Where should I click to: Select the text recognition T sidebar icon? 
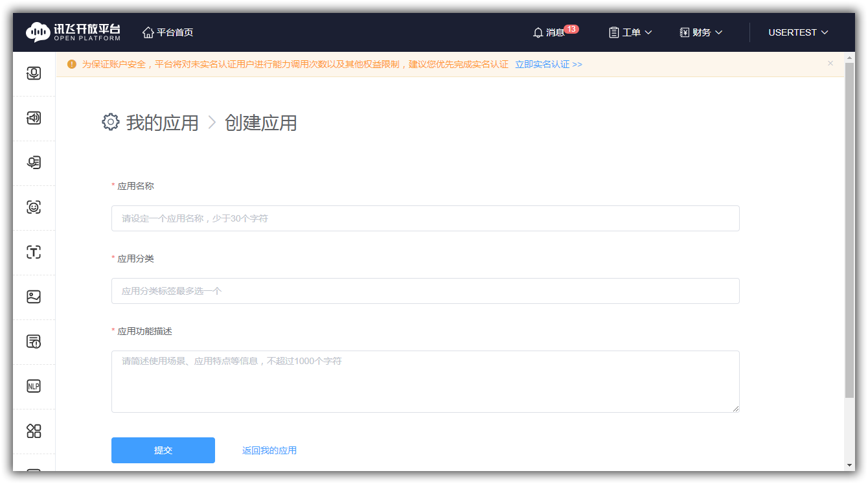coord(34,252)
